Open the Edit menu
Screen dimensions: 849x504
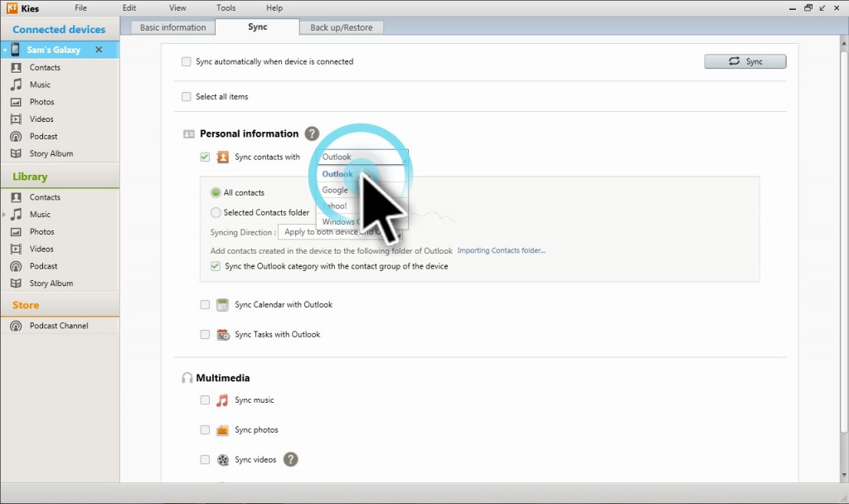point(129,8)
